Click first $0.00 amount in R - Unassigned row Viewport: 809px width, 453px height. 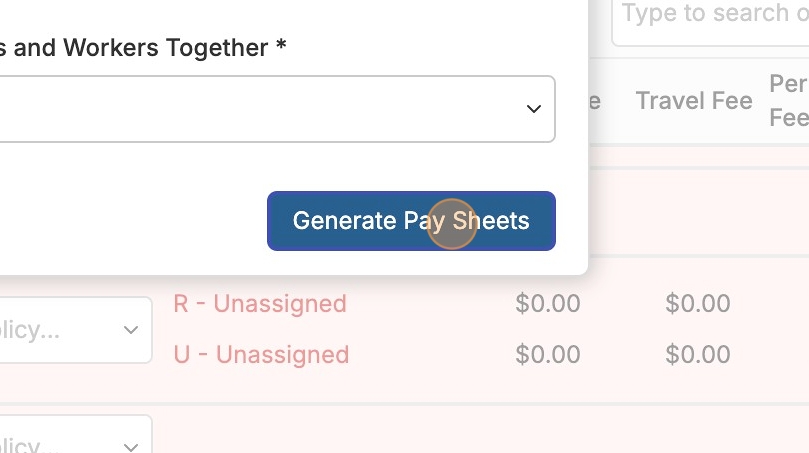pyautogui.click(x=547, y=303)
